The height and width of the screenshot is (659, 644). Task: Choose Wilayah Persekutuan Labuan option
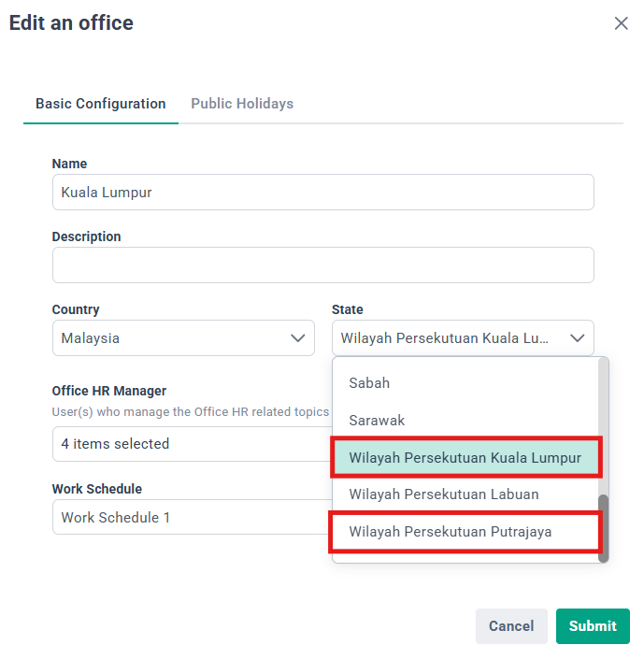point(444,494)
